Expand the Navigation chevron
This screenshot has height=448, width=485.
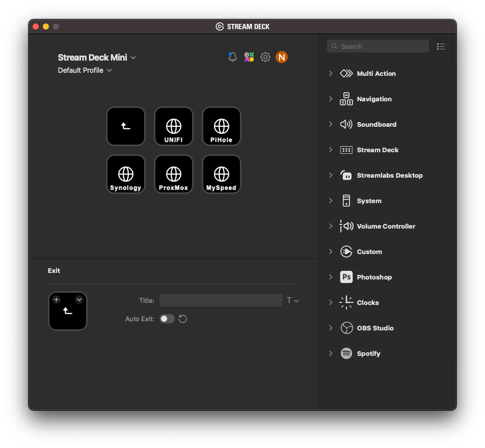[331, 99]
